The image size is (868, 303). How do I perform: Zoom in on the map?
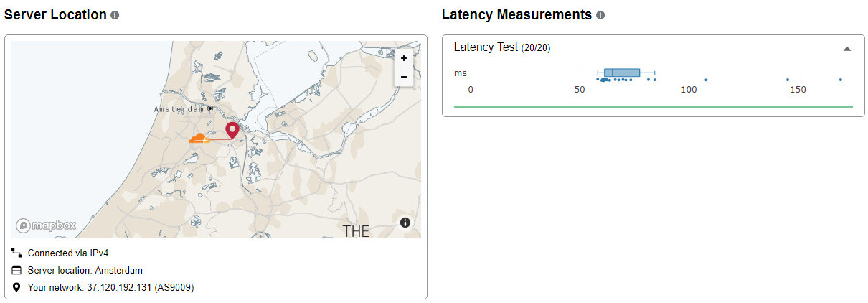point(404,58)
